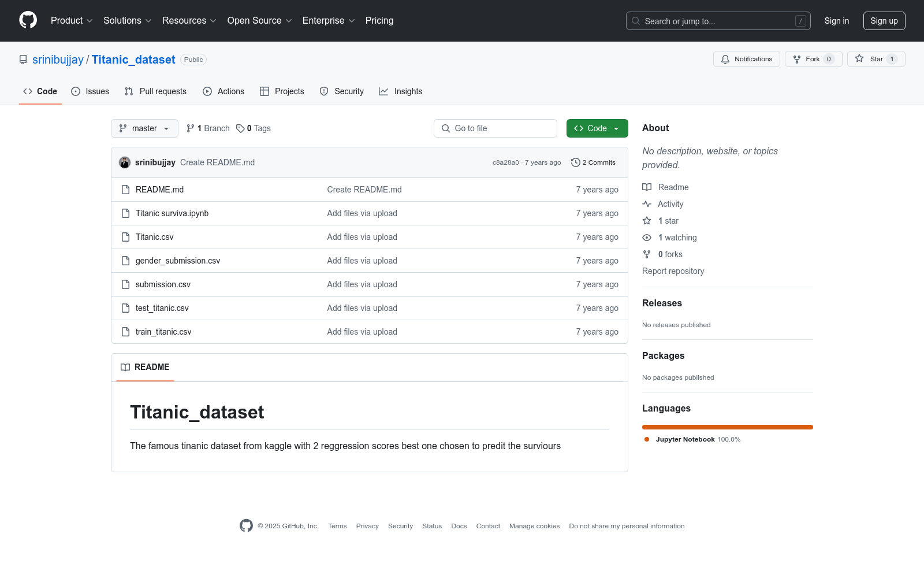Click the Readme book icon in About
The height and width of the screenshot is (578, 924).
[647, 187]
